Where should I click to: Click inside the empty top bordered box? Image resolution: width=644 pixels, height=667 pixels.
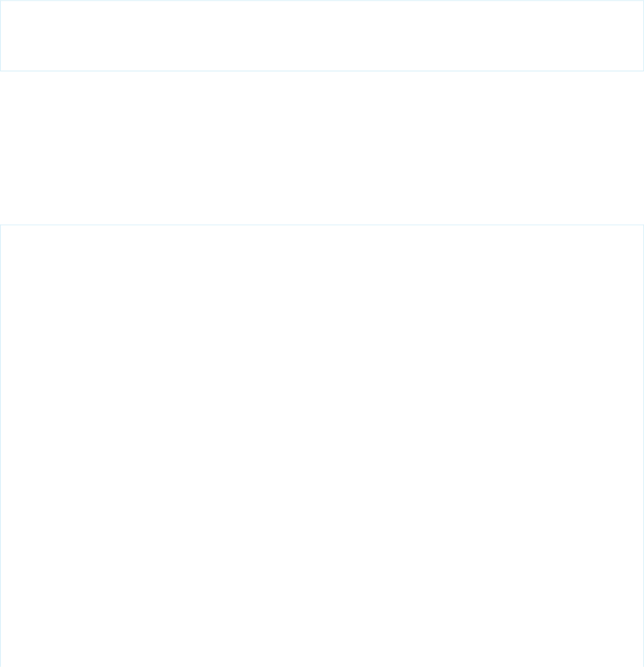coord(322,36)
